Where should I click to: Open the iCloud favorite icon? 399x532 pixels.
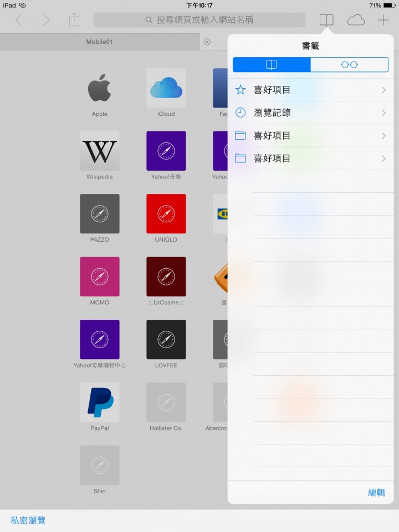tap(166, 88)
